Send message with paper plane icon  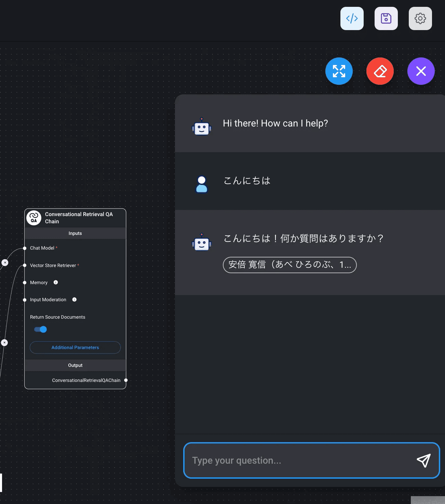point(423,461)
